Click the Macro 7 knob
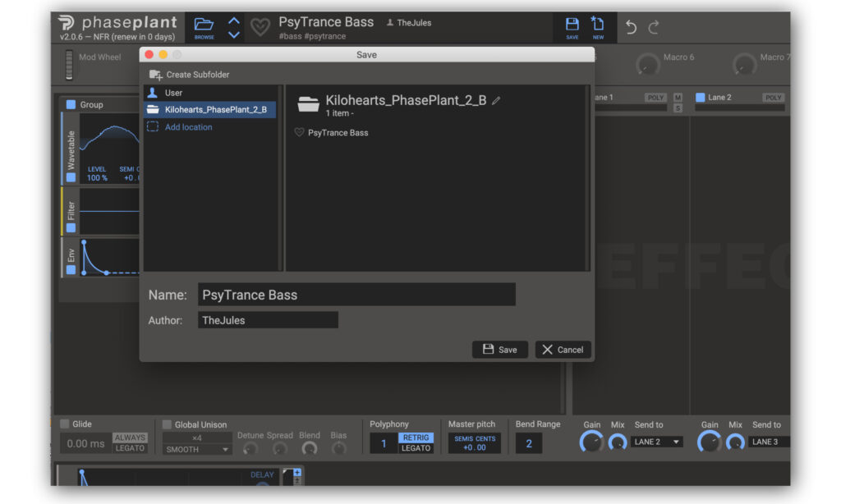Viewport: 841px width, 504px height. click(744, 65)
